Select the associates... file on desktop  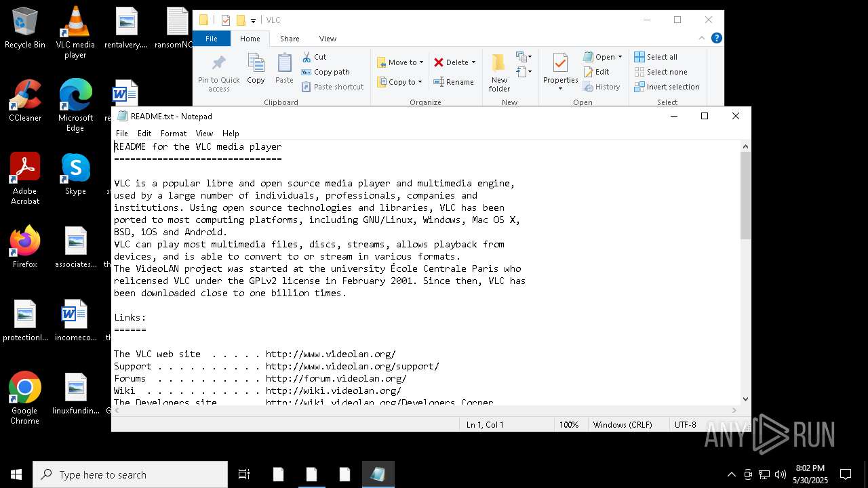pos(75,247)
